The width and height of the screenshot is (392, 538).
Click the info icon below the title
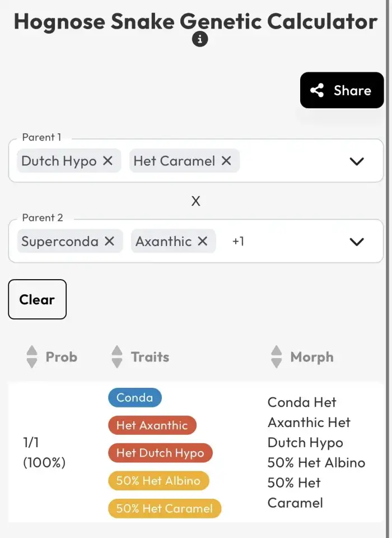pyautogui.click(x=200, y=39)
